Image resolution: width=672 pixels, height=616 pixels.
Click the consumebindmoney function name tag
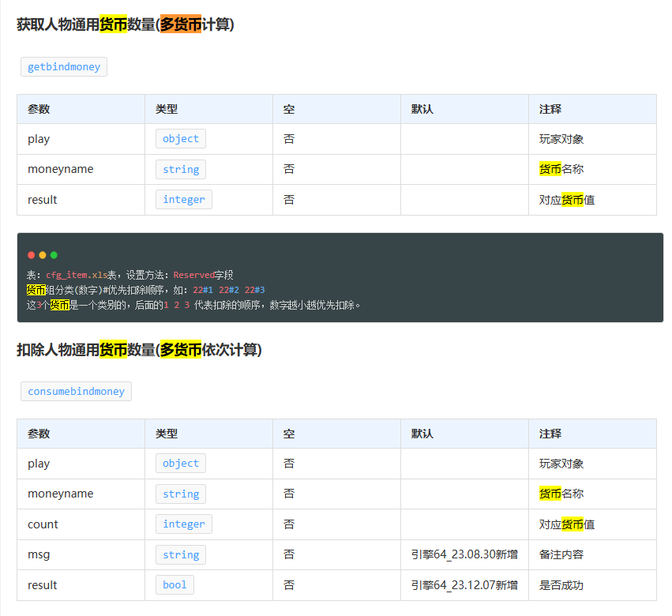(76, 392)
